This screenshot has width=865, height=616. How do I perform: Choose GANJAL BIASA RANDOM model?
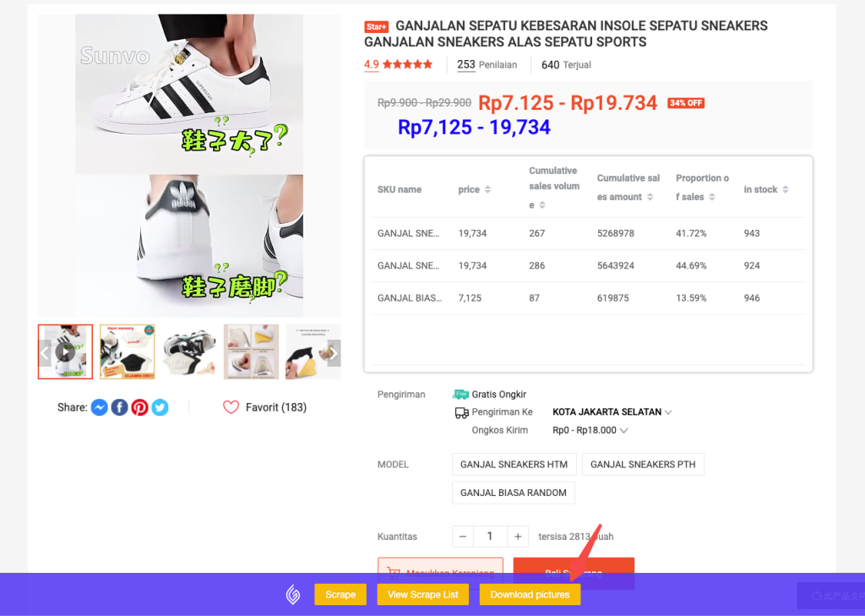[514, 493]
